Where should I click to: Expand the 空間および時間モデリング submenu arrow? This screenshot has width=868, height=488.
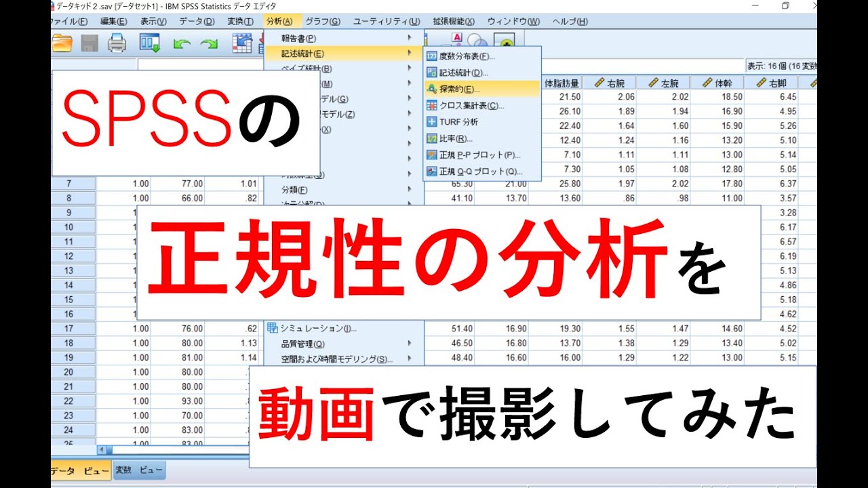[410, 359]
